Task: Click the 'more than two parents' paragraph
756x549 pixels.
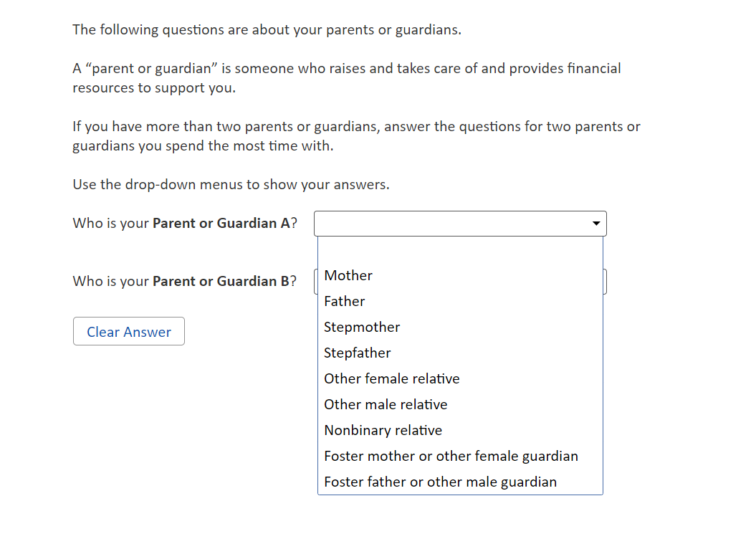Action: (356, 136)
